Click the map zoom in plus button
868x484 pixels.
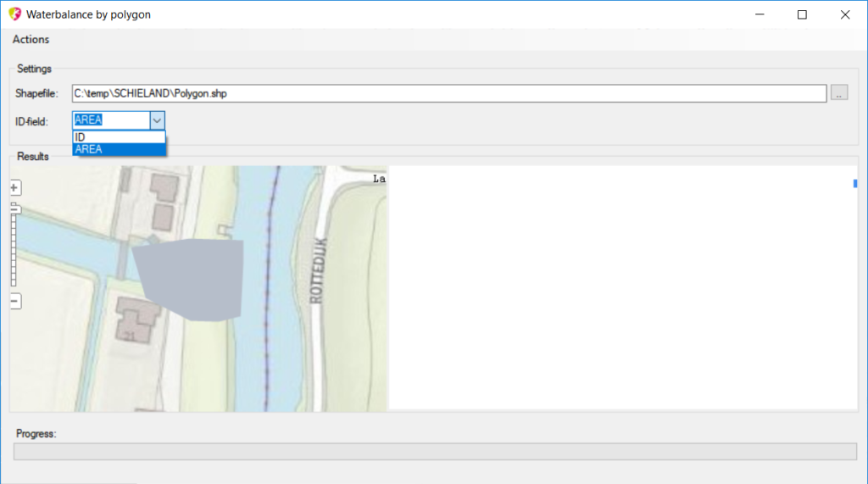pos(14,187)
